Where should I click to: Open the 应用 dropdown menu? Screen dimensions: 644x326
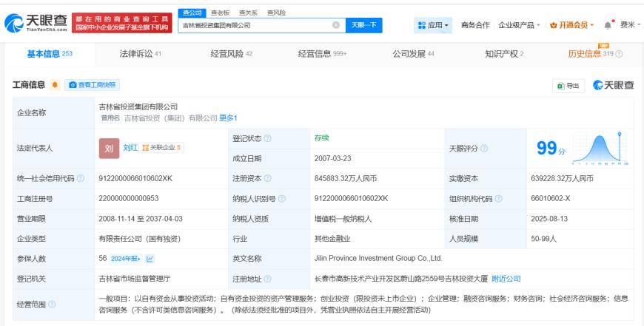(433, 25)
